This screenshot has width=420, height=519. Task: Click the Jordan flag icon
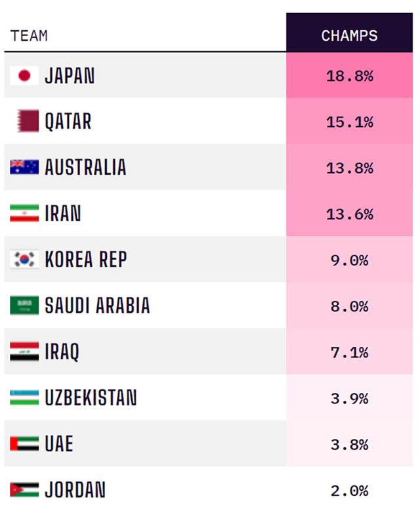(x=24, y=489)
